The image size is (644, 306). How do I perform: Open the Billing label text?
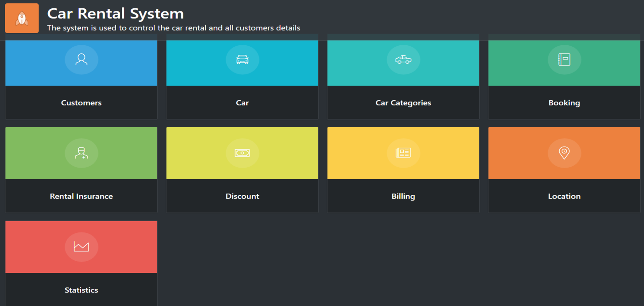(403, 196)
